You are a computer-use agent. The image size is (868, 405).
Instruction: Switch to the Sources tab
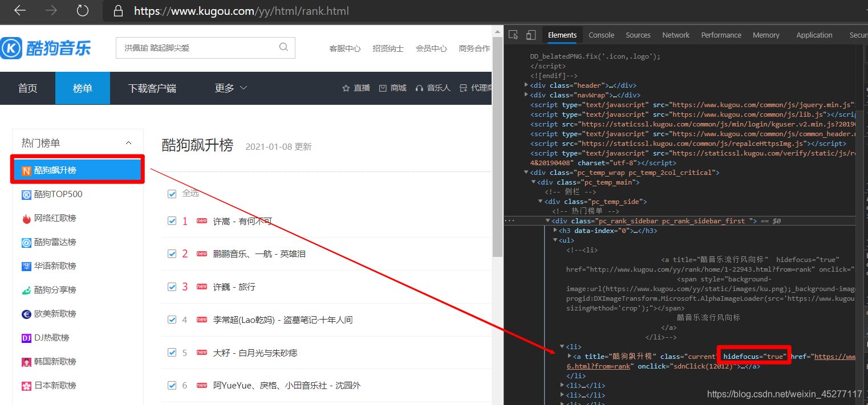638,35
